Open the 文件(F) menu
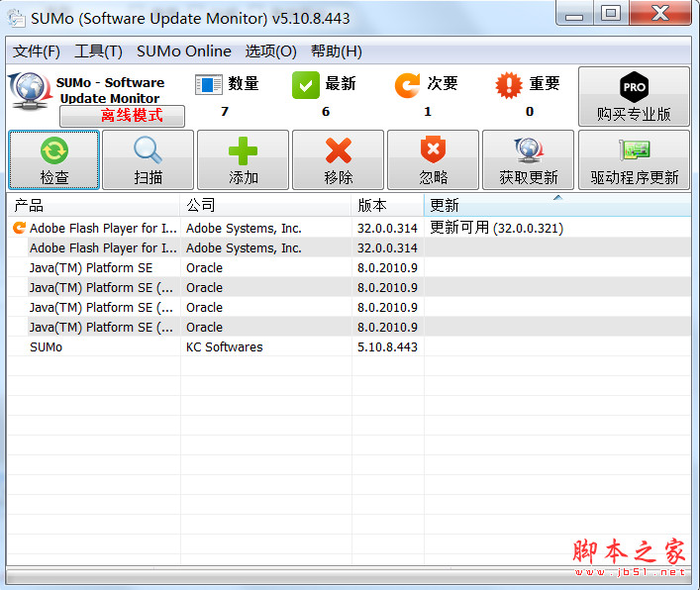Image resolution: width=700 pixels, height=590 pixels. coord(37,51)
